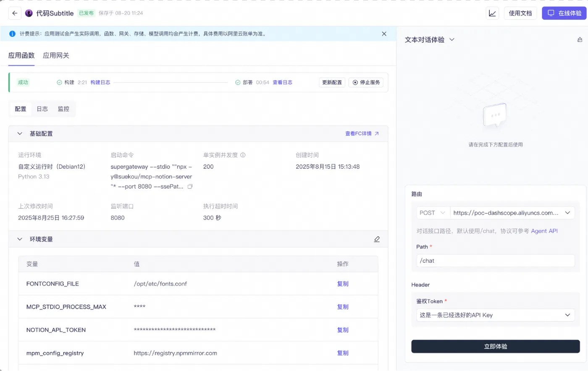
Task: Click the NOTION_APL_TOKEN variable name
Action: tap(56, 330)
